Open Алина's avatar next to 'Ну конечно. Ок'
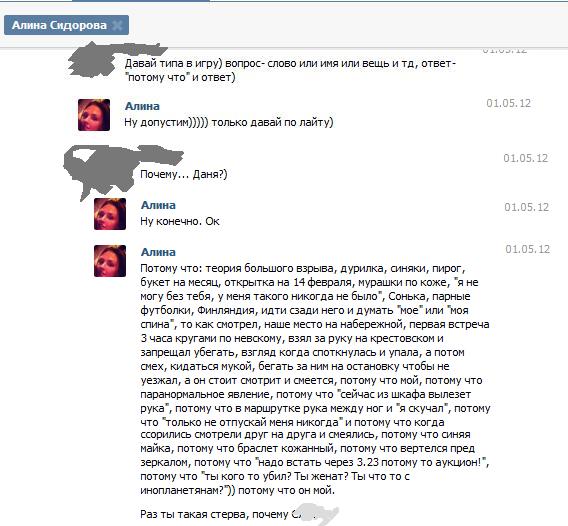This screenshot has width=568, height=526. 110,214
